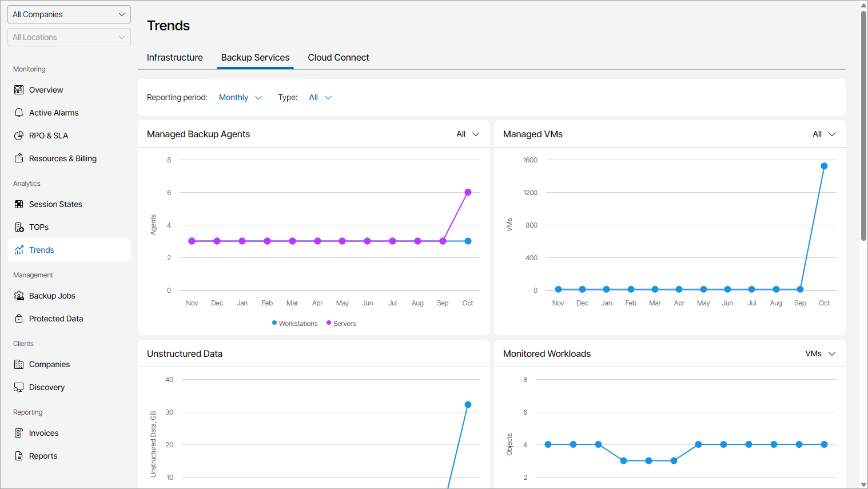Click the vertical page scrollbar thumb
This screenshot has height=489, width=868.
point(863,126)
